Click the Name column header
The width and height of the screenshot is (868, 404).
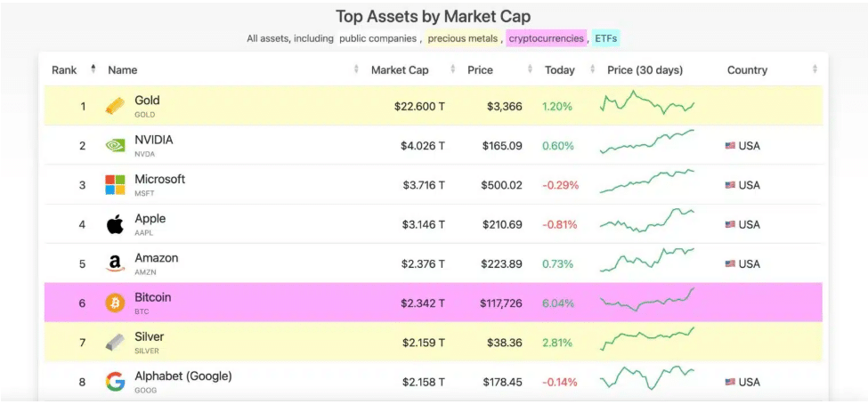(x=122, y=69)
